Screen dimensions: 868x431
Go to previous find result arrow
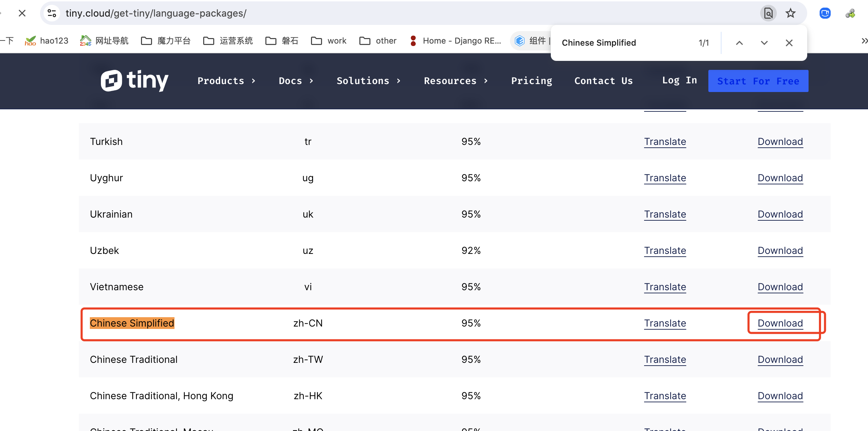(739, 43)
